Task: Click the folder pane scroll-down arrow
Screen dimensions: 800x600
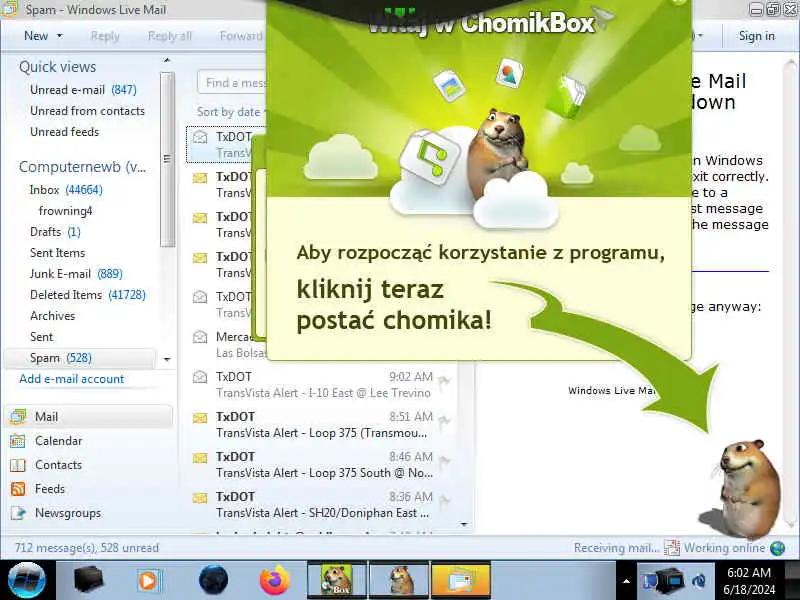Action: click(x=167, y=360)
